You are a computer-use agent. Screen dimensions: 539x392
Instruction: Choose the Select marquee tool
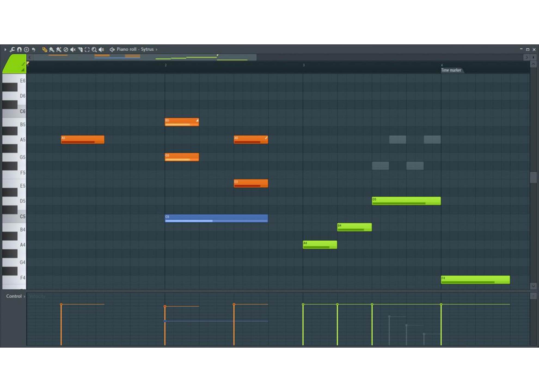click(x=87, y=50)
